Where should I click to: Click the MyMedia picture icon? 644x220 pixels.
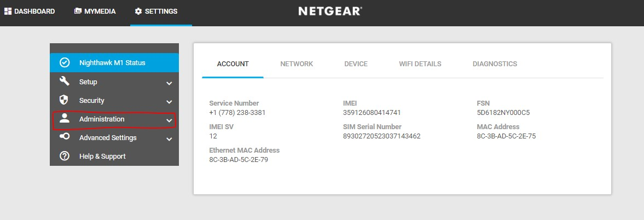(x=78, y=11)
